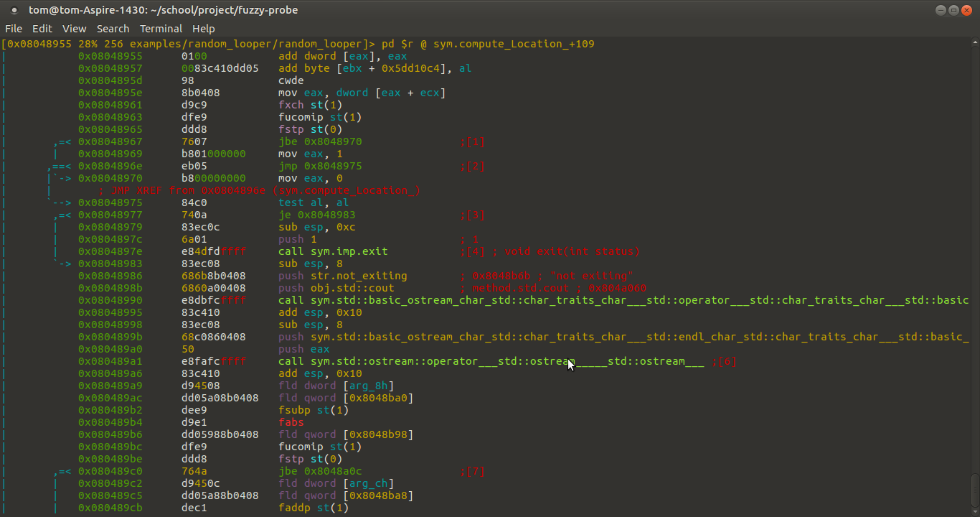Open the Search menu
The height and width of the screenshot is (517, 980).
click(113, 29)
